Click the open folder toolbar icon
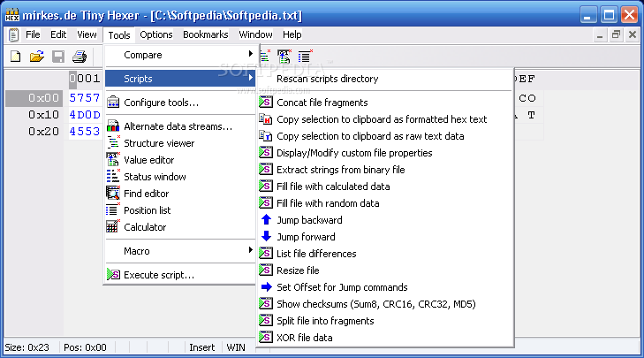The width and height of the screenshot is (644, 358). (x=37, y=57)
